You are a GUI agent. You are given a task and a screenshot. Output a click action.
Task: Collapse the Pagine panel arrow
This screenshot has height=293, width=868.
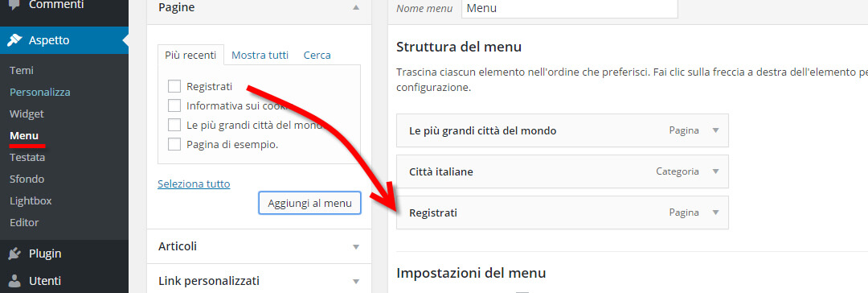pyautogui.click(x=356, y=8)
